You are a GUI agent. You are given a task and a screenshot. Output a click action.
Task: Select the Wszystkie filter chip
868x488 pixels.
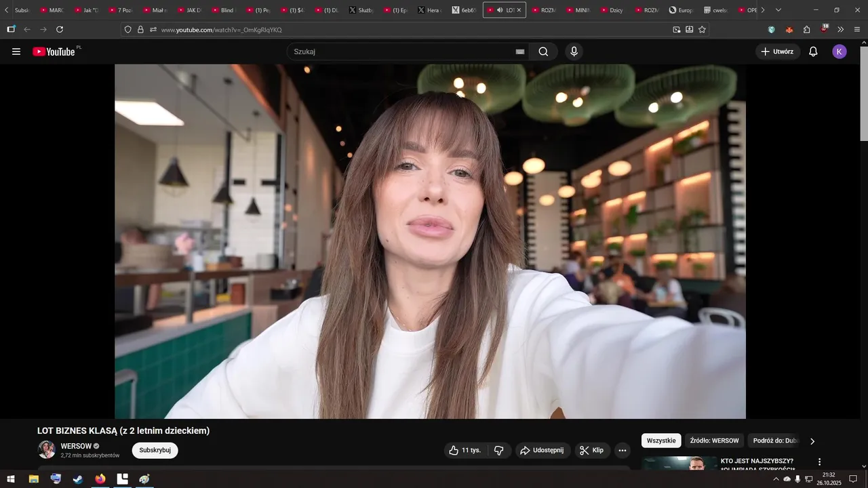[x=661, y=441]
